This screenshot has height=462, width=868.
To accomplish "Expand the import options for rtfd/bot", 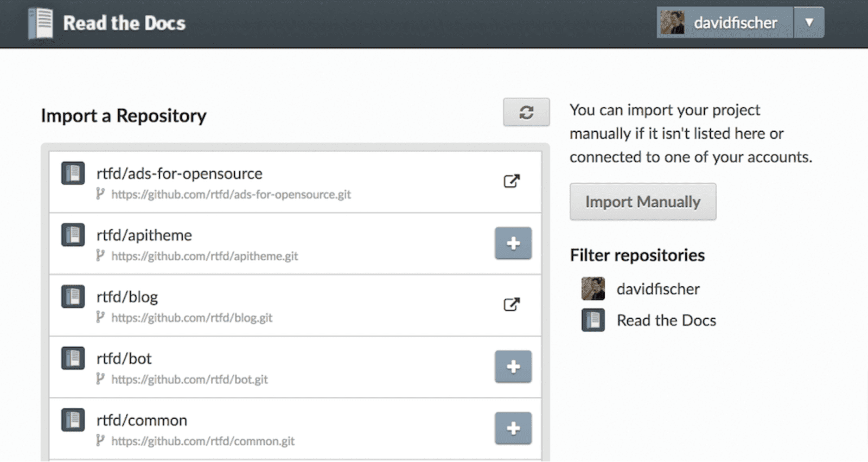I will click(513, 367).
